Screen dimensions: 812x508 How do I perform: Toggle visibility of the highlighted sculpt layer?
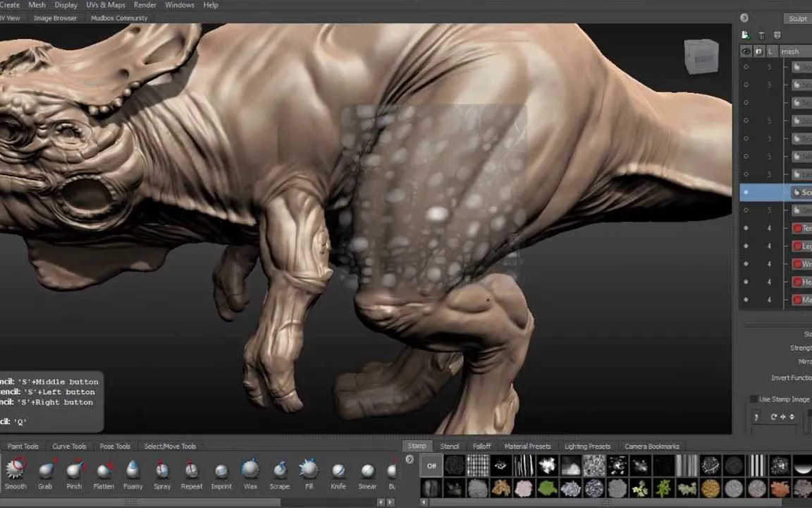point(746,192)
